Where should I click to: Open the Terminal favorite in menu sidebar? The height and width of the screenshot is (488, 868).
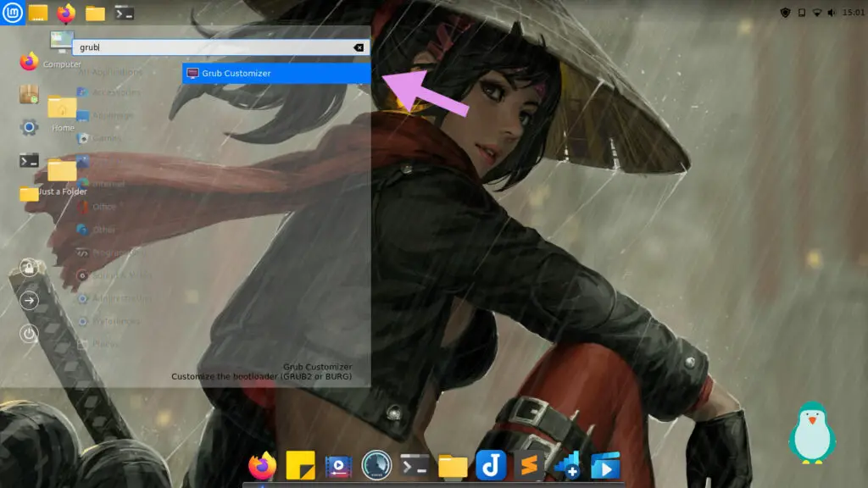[x=29, y=161]
